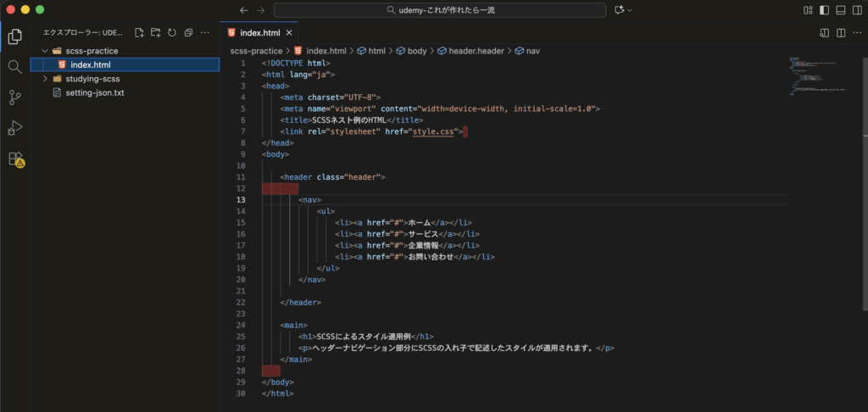Open the Extensions view with warning badge

coord(15,159)
